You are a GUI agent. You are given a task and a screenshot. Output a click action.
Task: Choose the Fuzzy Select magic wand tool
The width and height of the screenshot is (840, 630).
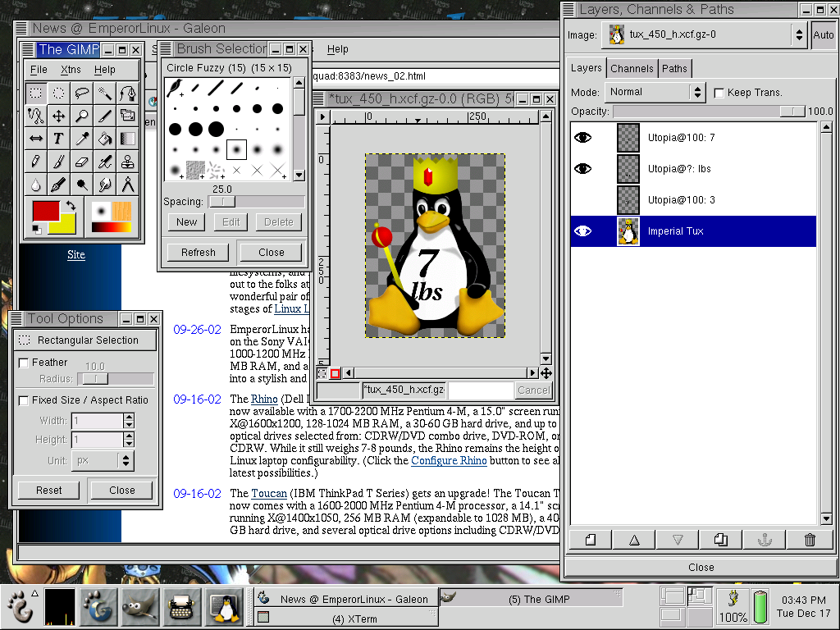point(104,94)
